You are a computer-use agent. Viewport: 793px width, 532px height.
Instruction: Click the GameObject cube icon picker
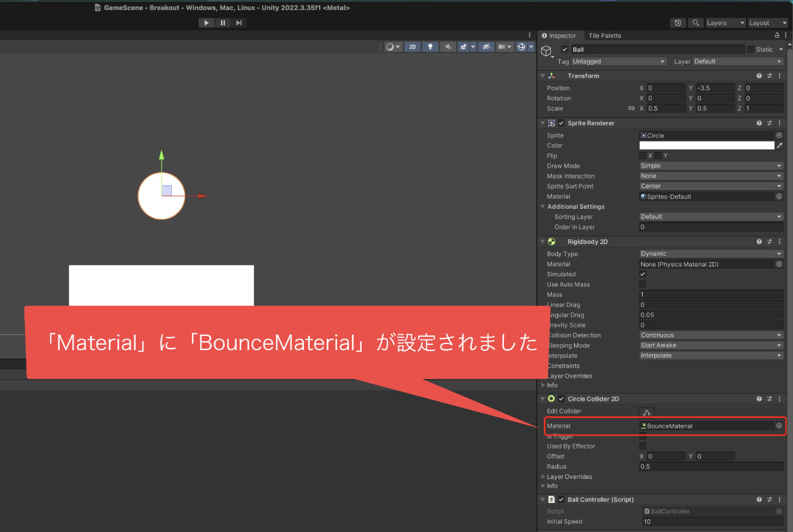click(x=547, y=51)
